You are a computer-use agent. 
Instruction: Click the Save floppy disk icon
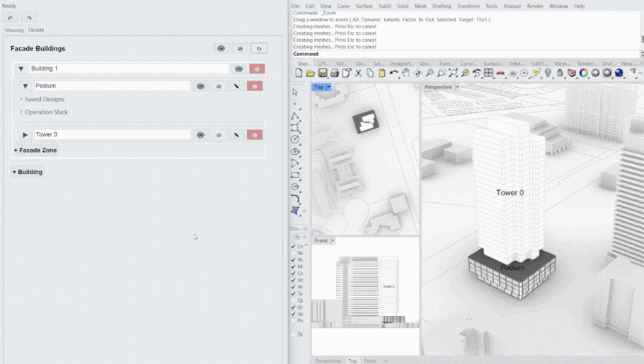tap(323, 73)
